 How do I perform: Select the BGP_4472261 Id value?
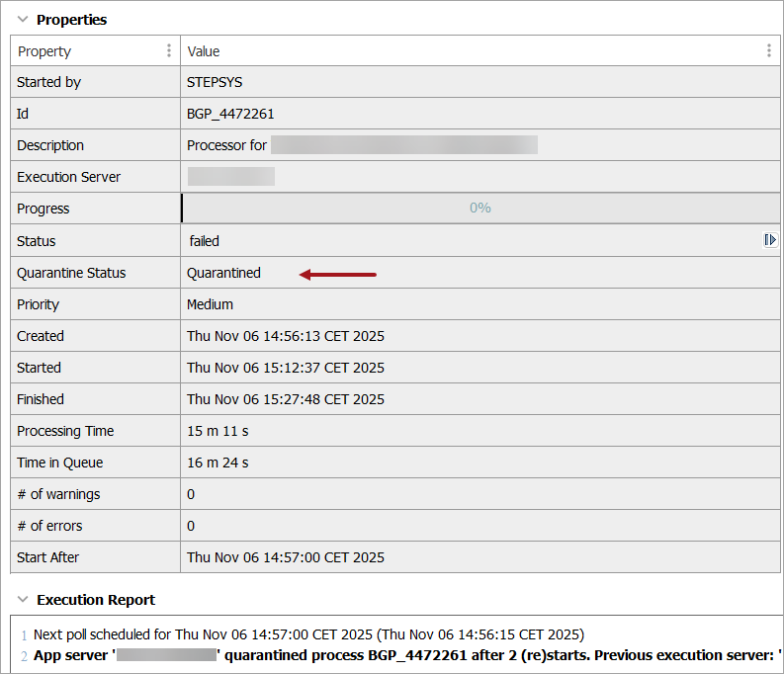tap(230, 115)
